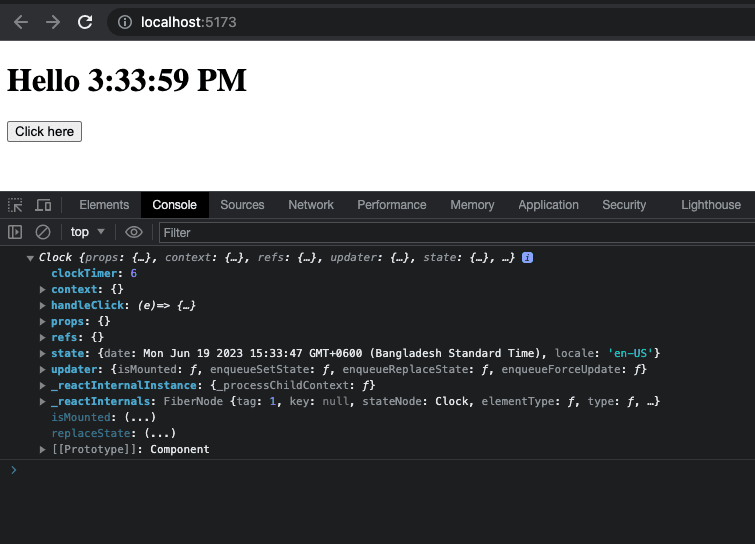
Task: Expand the _reactInternals FiberNode
Action: click(42, 401)
